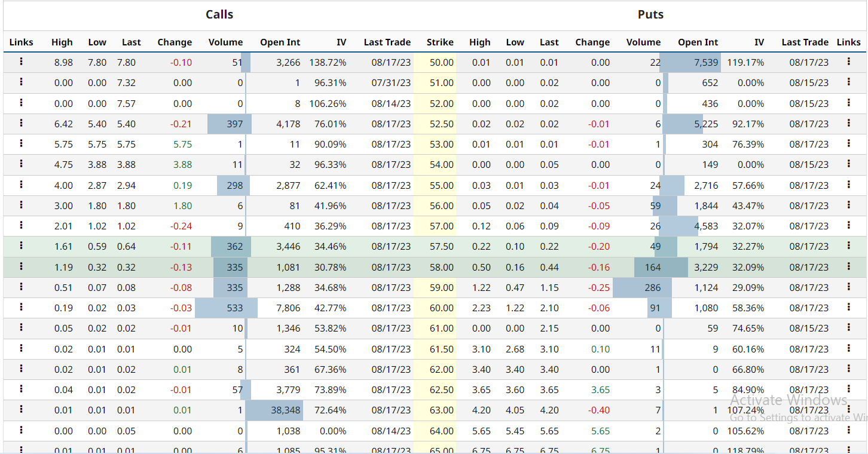
Task: Click puts change value 3.65
Action: click(600, 389)
